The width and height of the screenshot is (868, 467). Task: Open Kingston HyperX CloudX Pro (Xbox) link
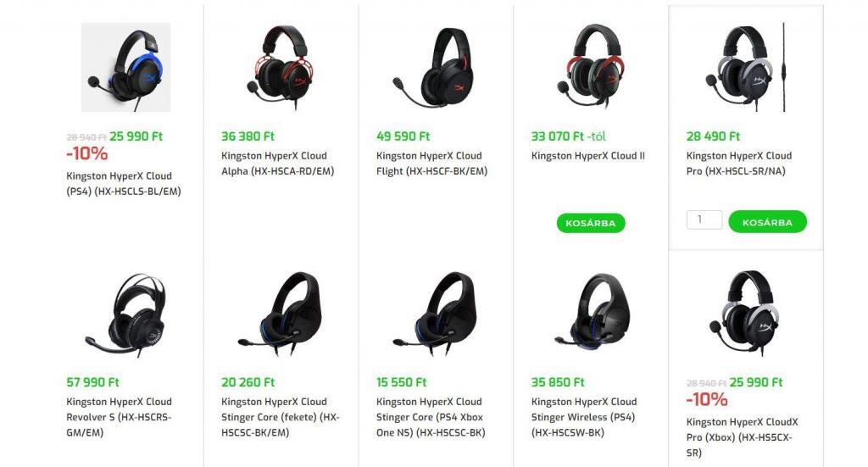742,437
